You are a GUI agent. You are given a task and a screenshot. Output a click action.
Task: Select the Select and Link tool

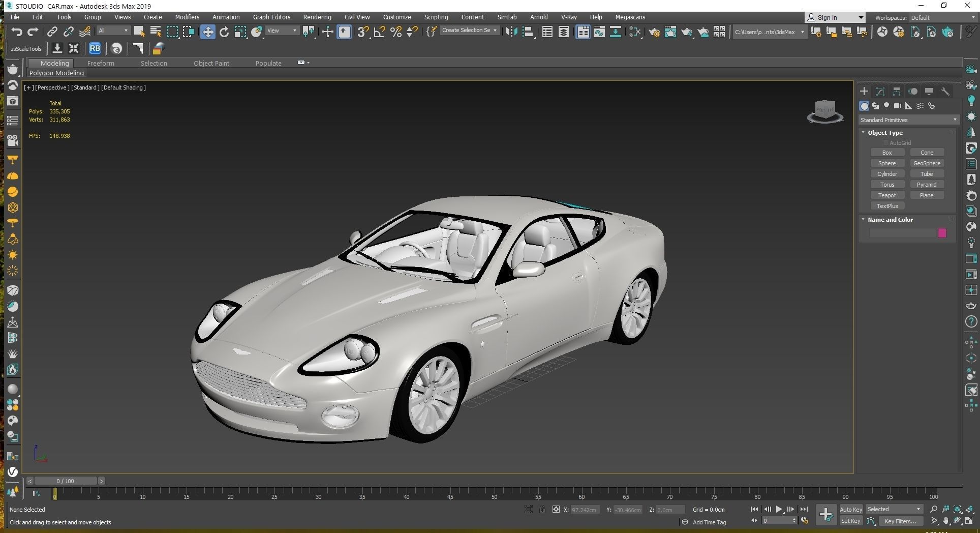(x=52, y=32)
